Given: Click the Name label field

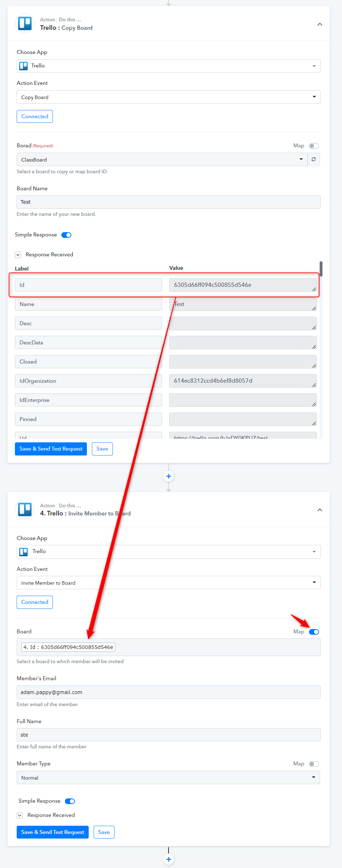Looking at the screenshot, I should click(x=88, y=304).
